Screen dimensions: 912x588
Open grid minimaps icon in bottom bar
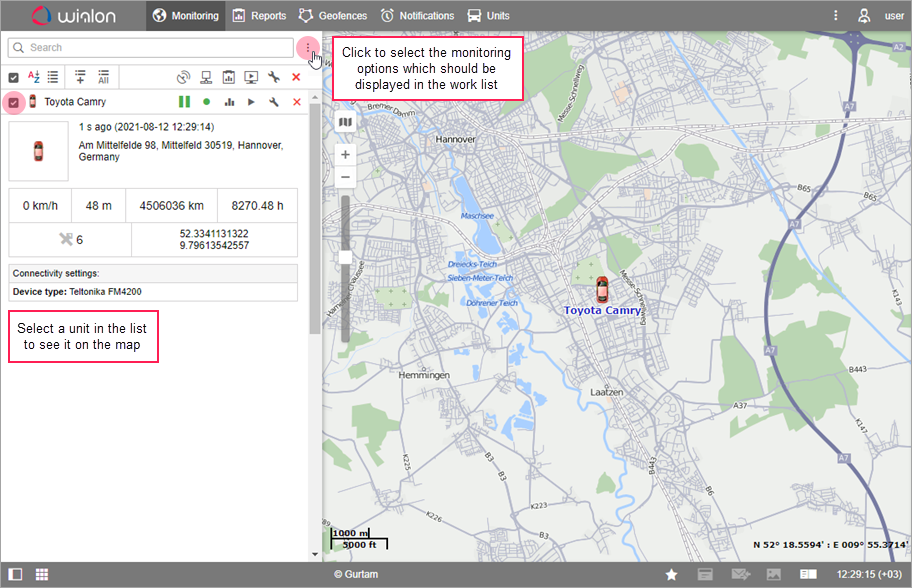42,575
